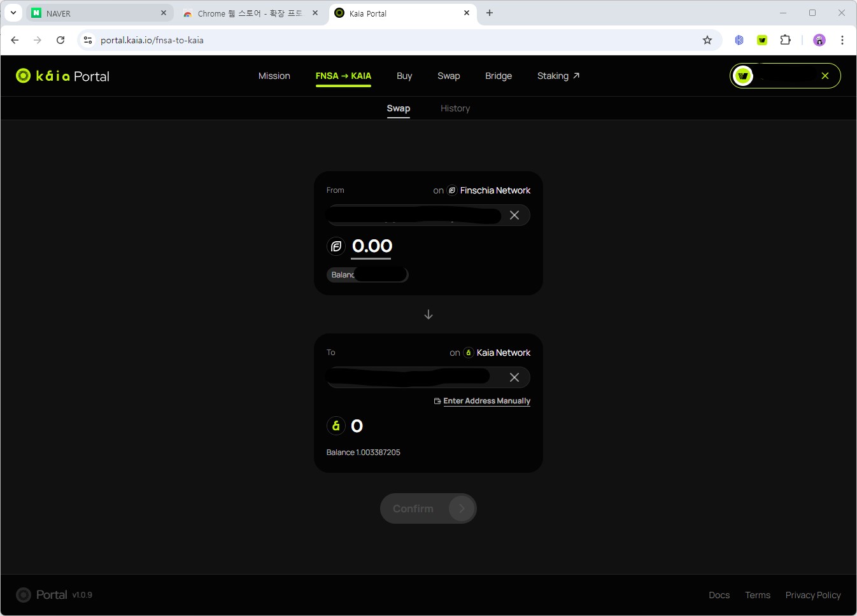857x616 pixels.
Task: Open the Privacy Policy footer link
Action: point(813,595)
